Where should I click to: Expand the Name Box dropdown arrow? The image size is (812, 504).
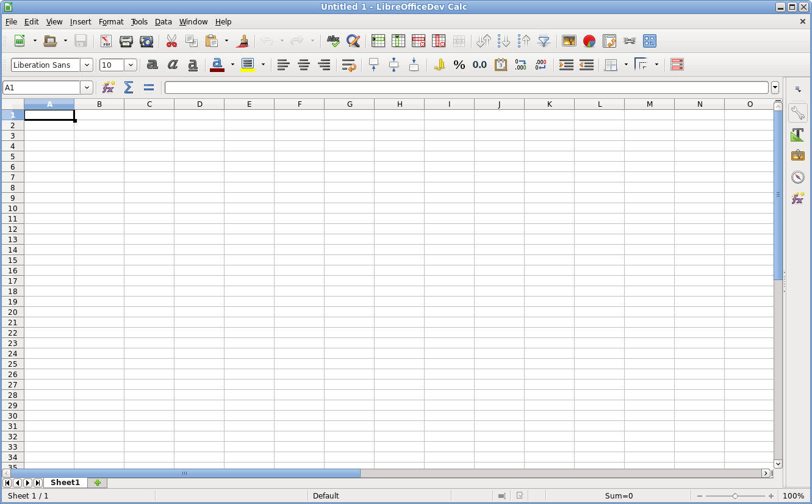(86, 87)
